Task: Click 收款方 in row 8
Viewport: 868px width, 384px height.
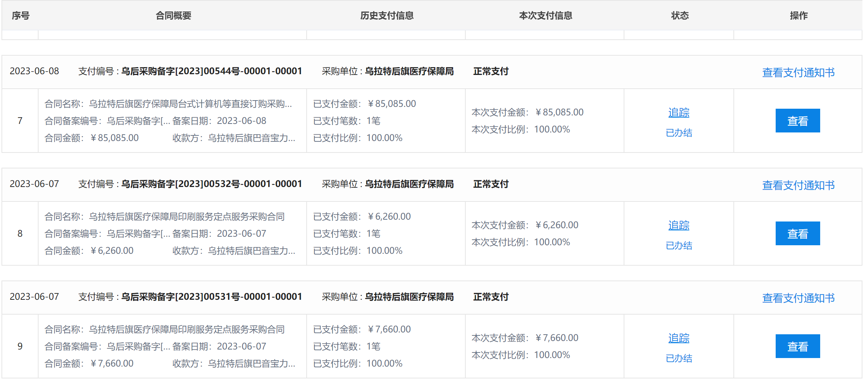Action: click(x=234, y=250)
